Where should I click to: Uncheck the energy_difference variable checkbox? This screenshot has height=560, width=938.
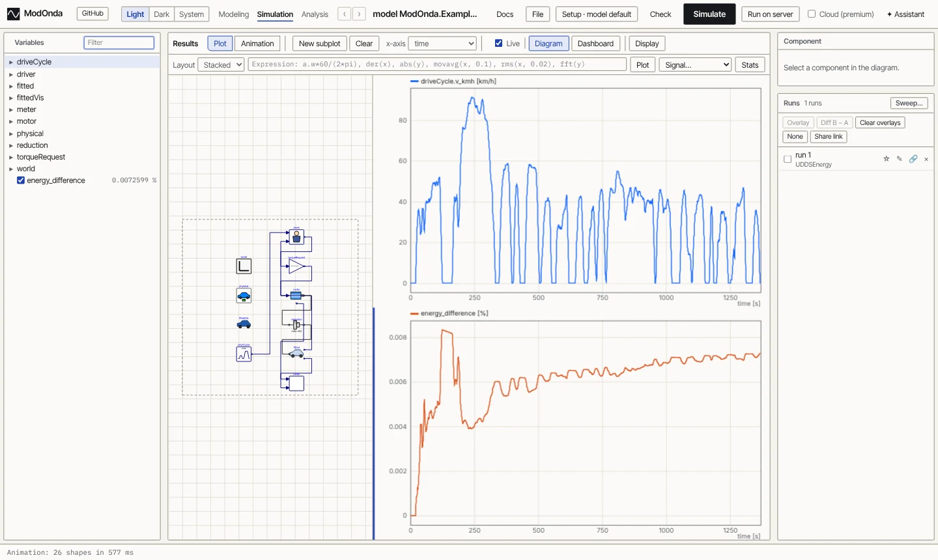[21, 180]
